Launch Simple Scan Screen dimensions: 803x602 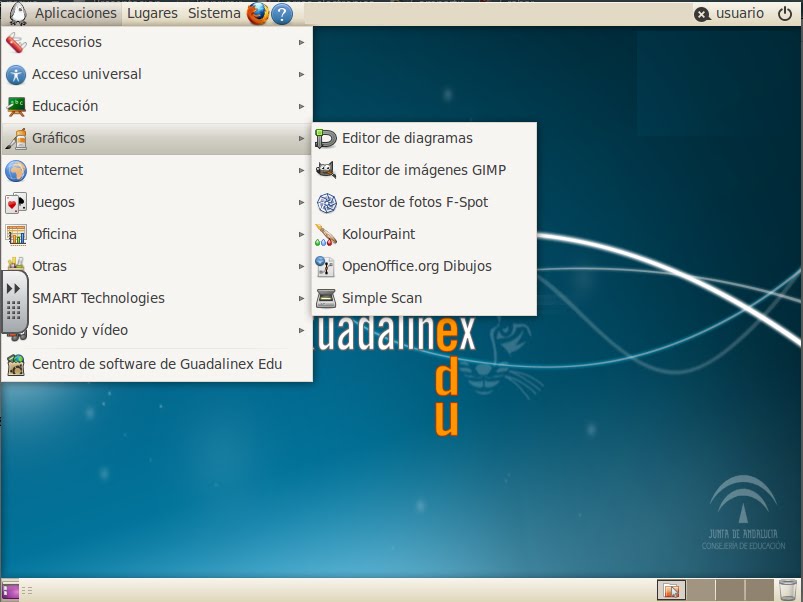point(424,298)
